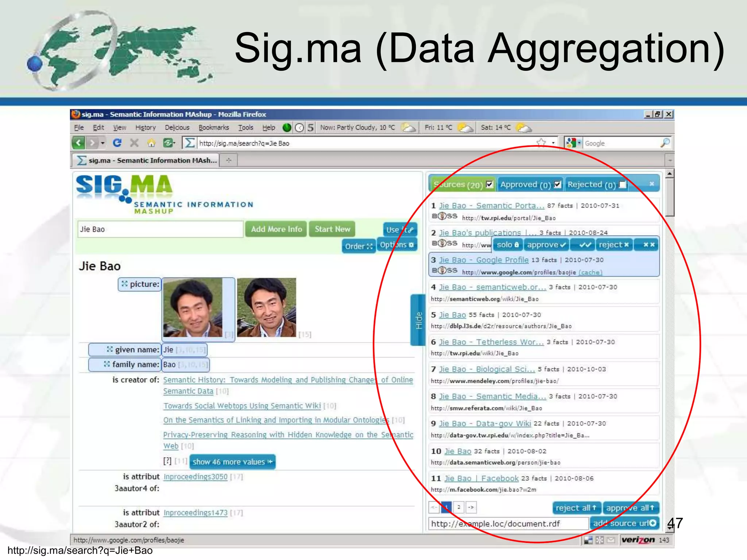
Task: Open the File menu
Action: point(79,128)
